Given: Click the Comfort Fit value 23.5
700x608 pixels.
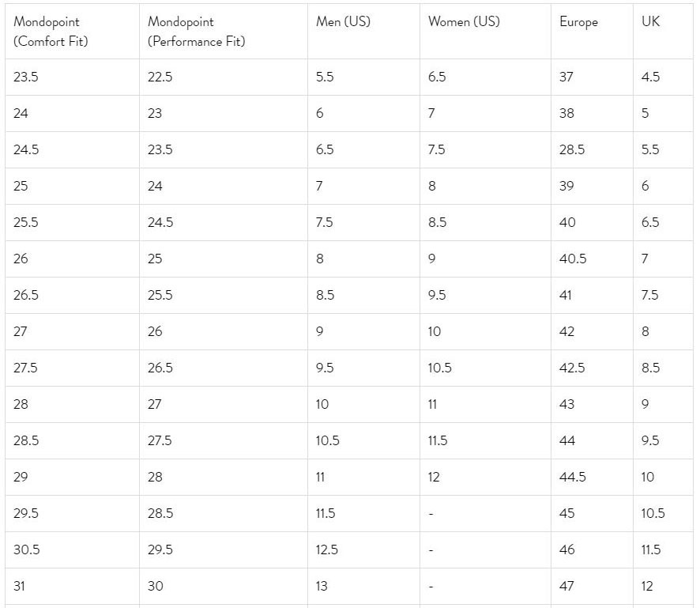Looking at the screenshot, I should point(72,77).
